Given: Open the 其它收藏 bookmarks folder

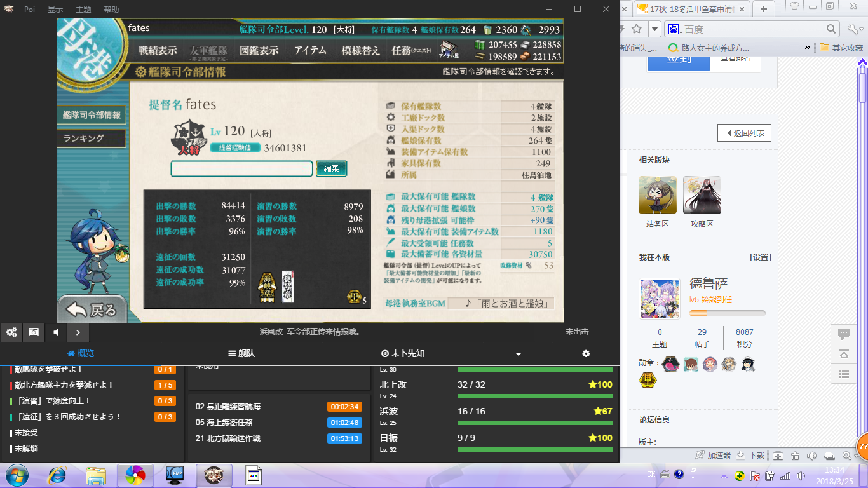Looking at the screenshot, I should click(x=841, y=48).
